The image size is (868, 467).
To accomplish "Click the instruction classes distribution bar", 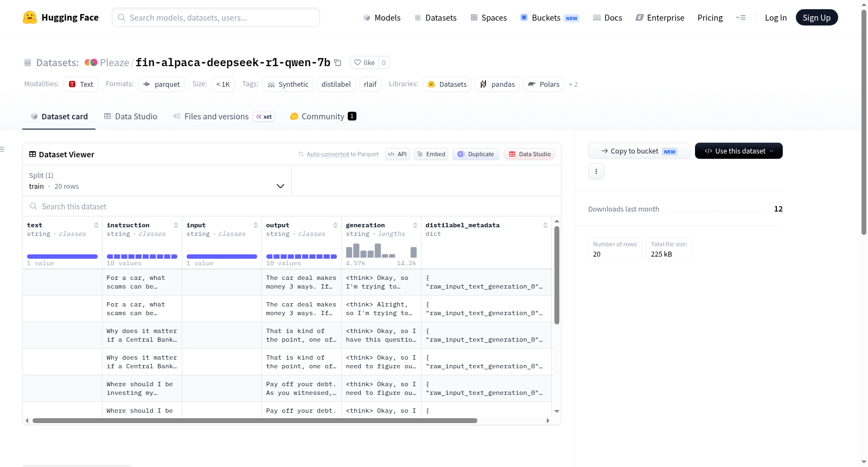I will (142, 257).
